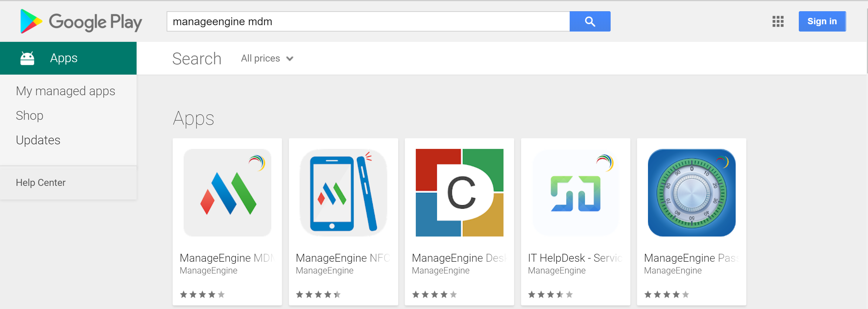Screen dimensions: 868x309
Task: Open the Apps section tab
Action: click(x=64, y=58)
